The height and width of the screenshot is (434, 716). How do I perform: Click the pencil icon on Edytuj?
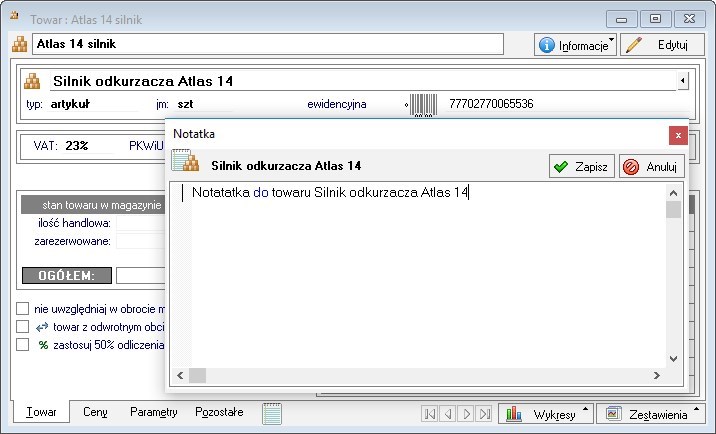(633, 45)
